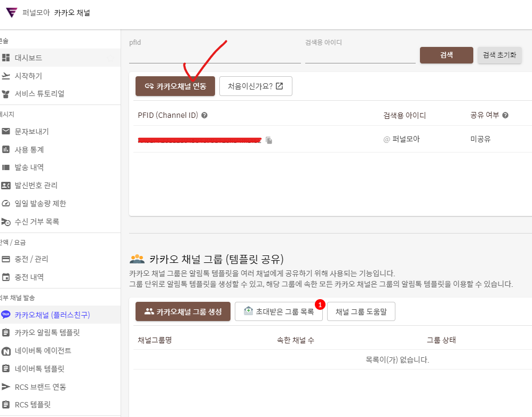This screenshot has width=532, height=417.
Task: Click the 충전 내역 calendar icon
Action: [6, 277]
